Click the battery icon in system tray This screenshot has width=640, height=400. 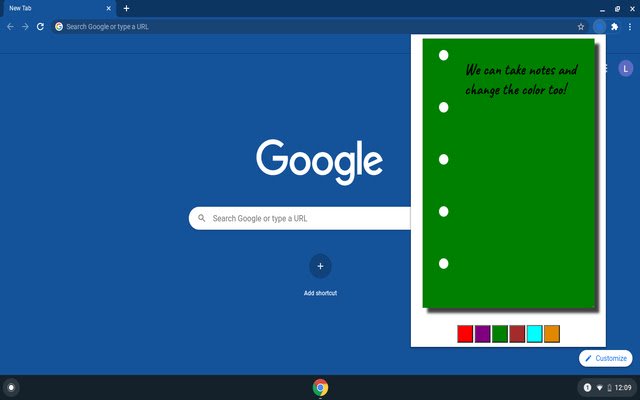tap(609, 388)
